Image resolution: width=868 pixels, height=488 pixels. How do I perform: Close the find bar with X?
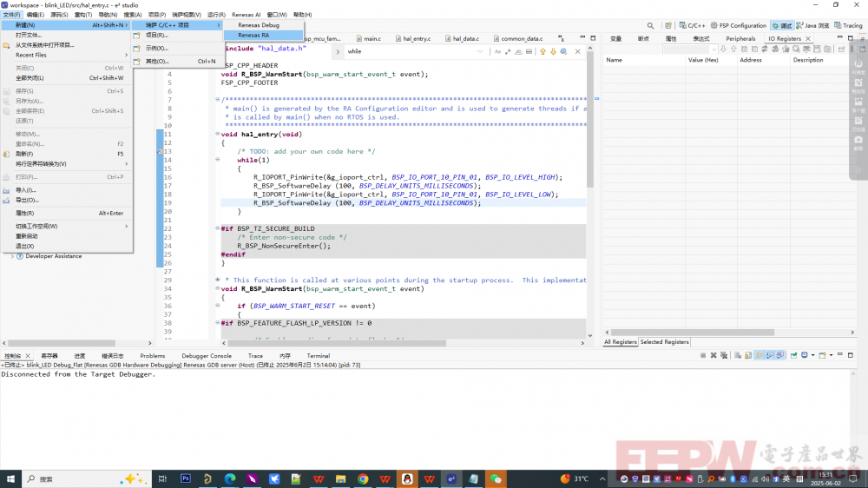click(x=577, y=51)
